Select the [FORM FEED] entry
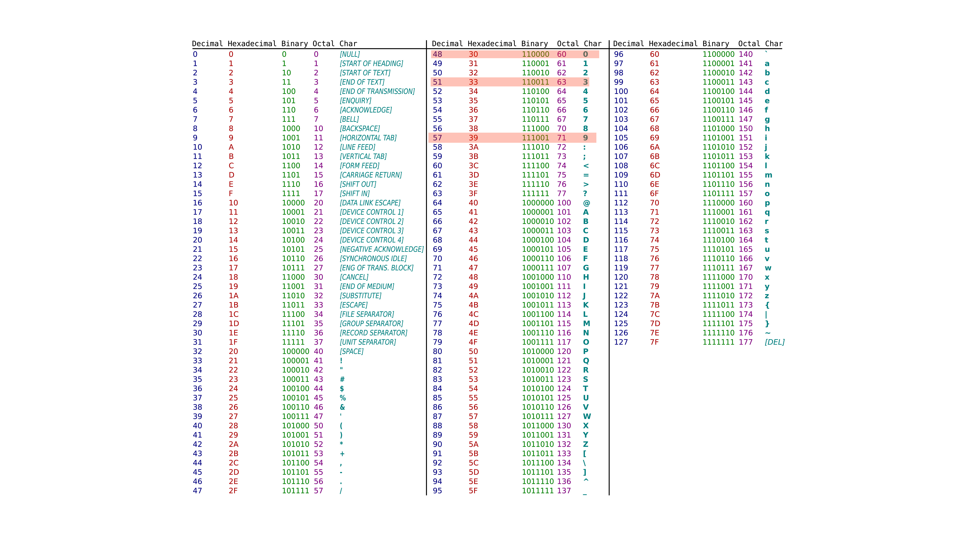 point(359,166)
